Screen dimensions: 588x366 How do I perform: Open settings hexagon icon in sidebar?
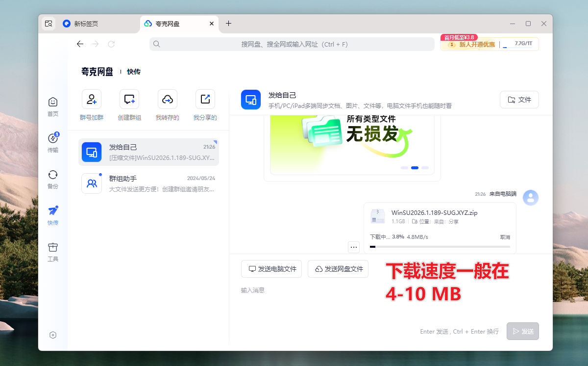pyautogui.click(x=53, y=335)
